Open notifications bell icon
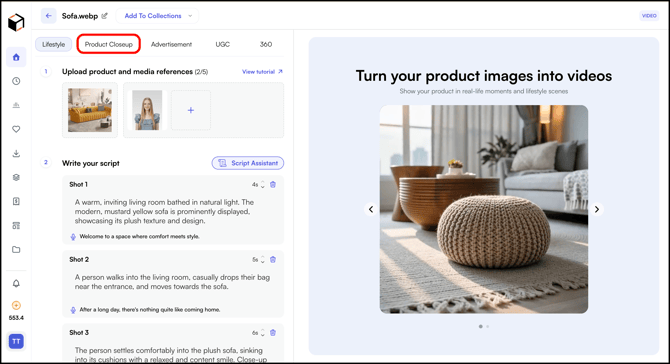Image resolution: width=670 pixels, height=364 pixels. point(16,283)
